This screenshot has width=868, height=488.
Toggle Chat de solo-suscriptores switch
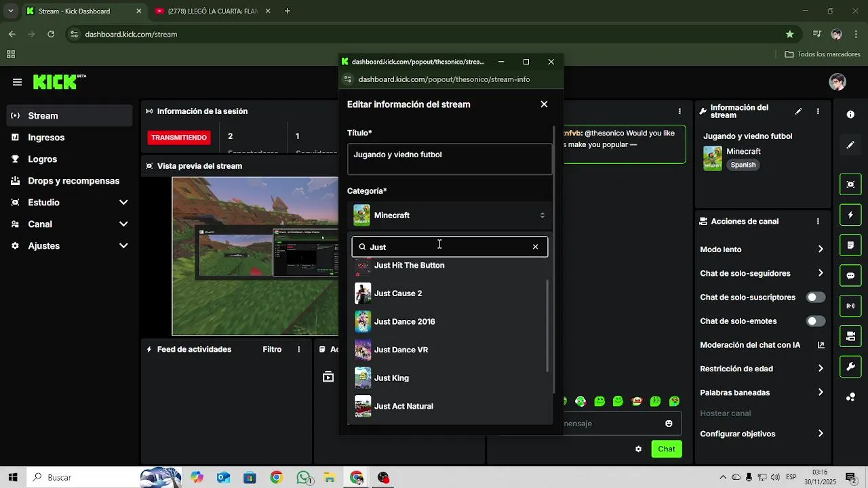coord(816,298)
